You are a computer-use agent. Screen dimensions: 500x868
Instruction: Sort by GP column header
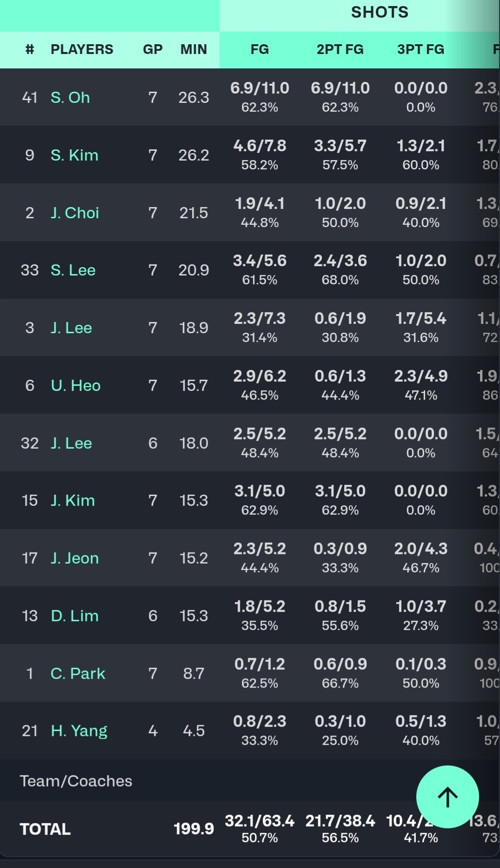pos(153,49)
